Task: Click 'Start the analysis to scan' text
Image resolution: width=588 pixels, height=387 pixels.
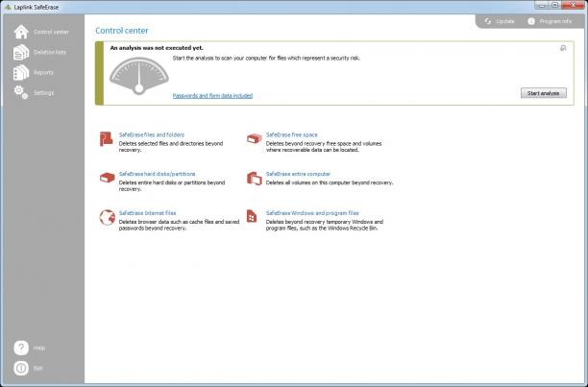Action: [266, 58]
